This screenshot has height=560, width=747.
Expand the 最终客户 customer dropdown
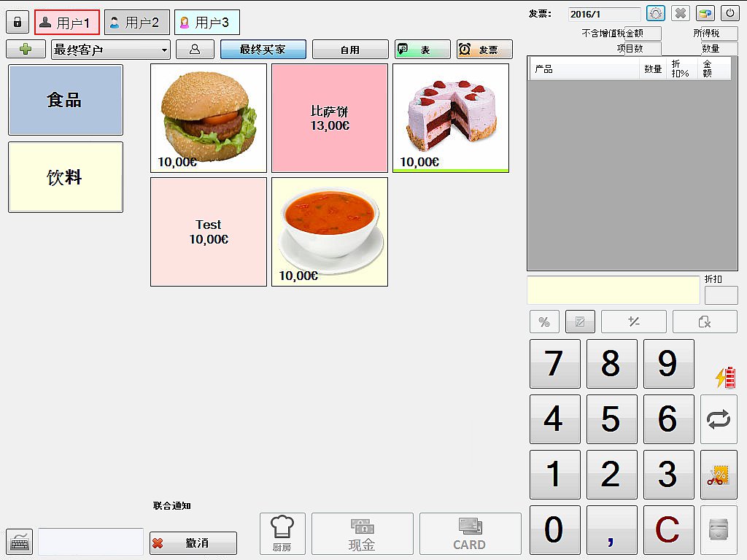[x=111, y=50]
